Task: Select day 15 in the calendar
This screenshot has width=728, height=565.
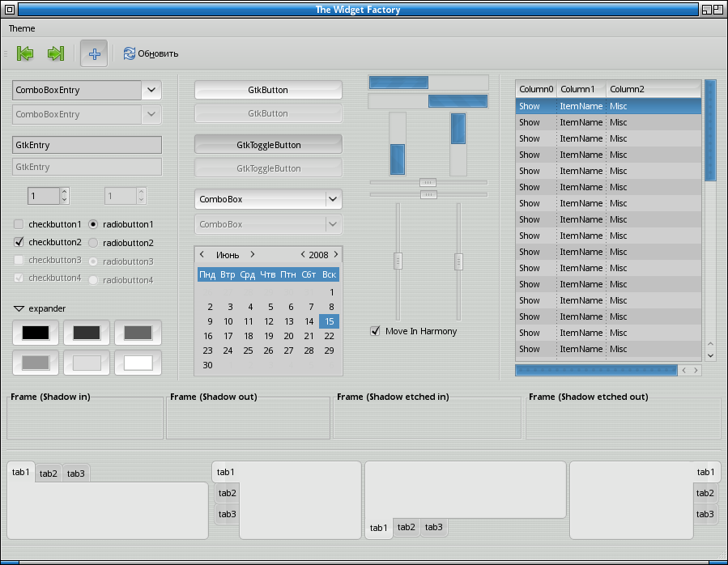Action: tap(329, 321)
